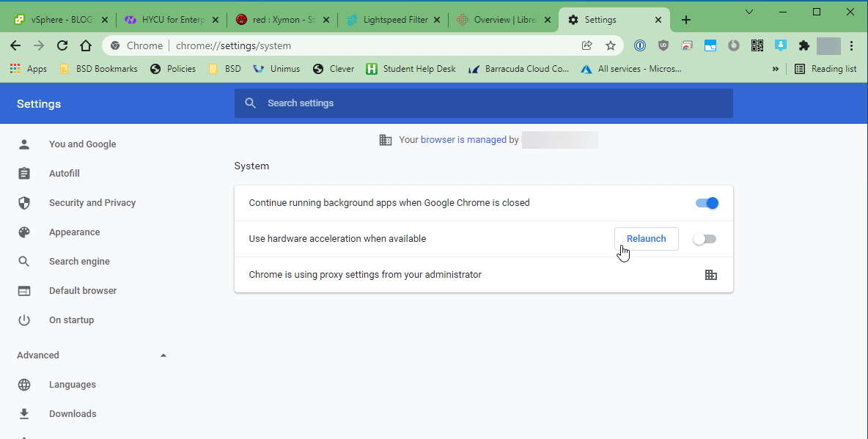Open Chrome's three-dot menu
The width and height of the screenshot is (868, 439).
point(851,45)
